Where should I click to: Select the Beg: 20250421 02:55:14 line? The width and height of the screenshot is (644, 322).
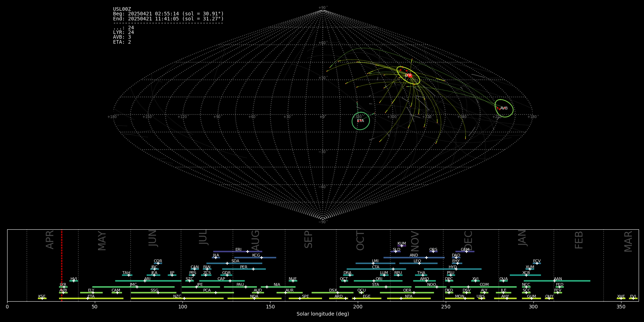coord(168,14)
